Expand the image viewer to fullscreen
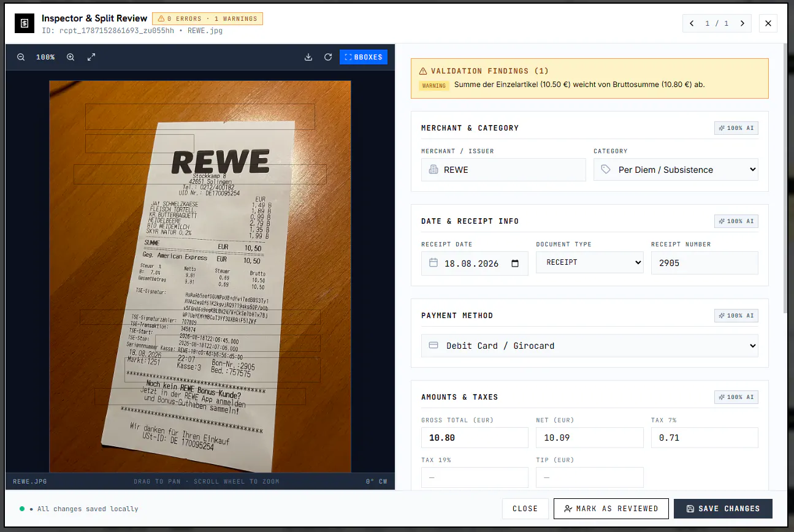Image resolution: width=794 pixels, height=532 pixels. pyautogui.click(x=91, y=57)
